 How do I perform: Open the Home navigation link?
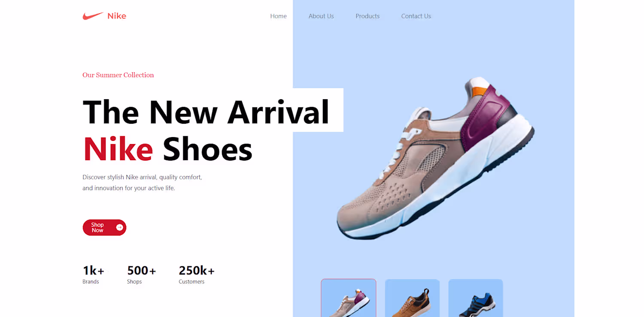(x=278, y=16)
